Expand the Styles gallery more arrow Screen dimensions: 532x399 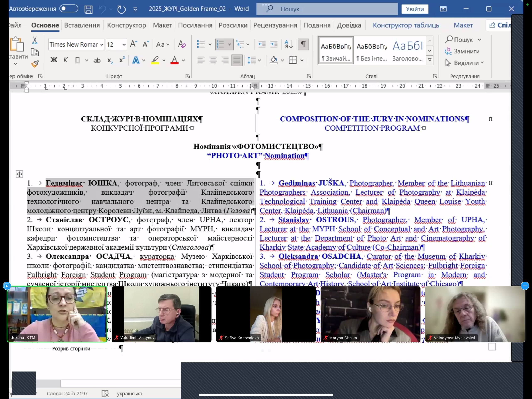(430, 60)
